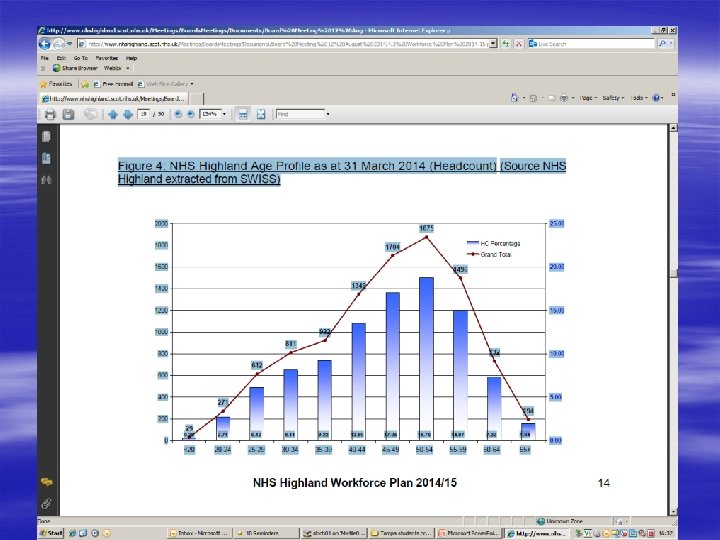Open a new blank tab
This screenshot has height=540, width=720.
point(196,99)
